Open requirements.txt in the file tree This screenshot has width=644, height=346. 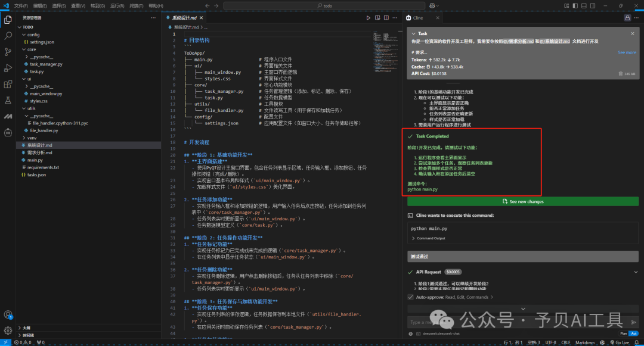pyautogui.click(x=43, y=168)
